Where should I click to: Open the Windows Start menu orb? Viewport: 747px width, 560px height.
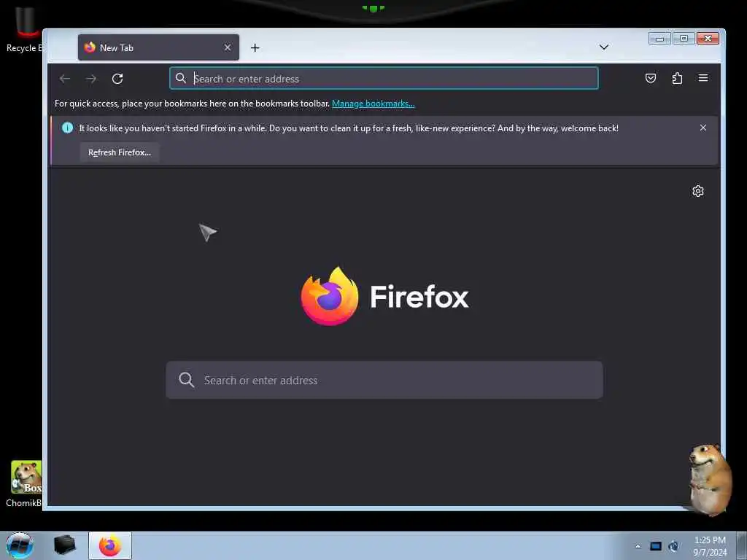pos(20,545)
